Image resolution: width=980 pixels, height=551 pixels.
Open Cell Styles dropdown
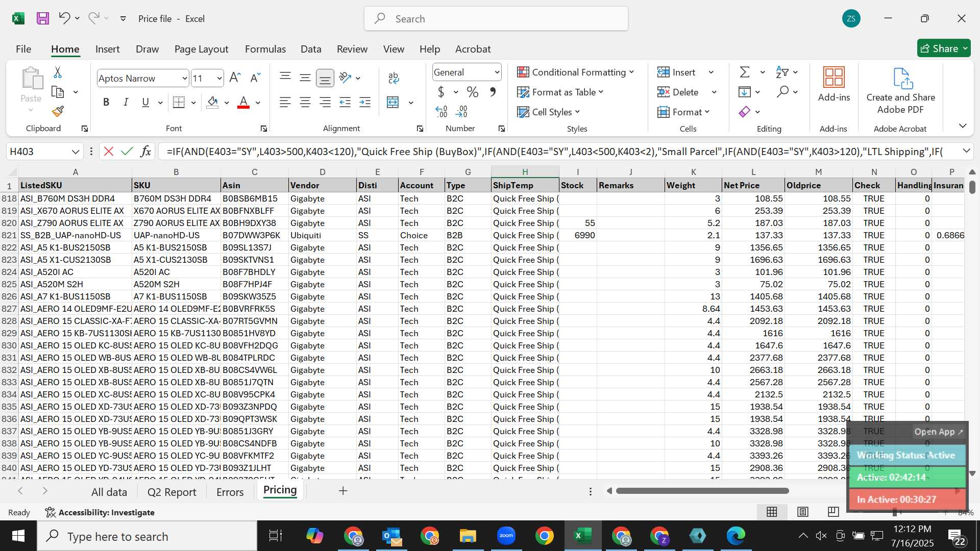pyautogui.click(x=549, y=112)
